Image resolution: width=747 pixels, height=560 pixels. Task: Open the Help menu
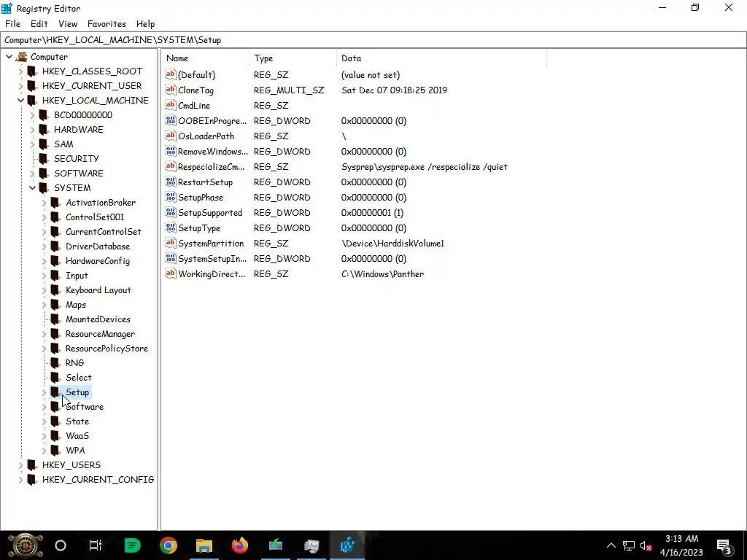(x=145, y=24)
